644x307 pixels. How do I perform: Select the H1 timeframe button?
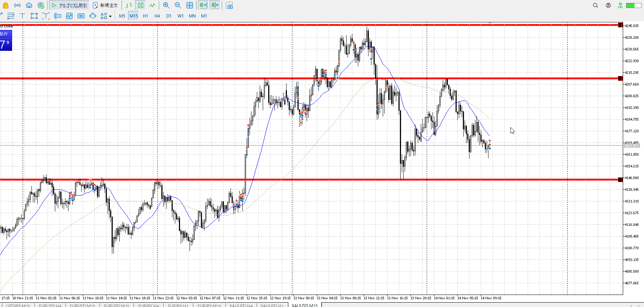tap(145, 16)
